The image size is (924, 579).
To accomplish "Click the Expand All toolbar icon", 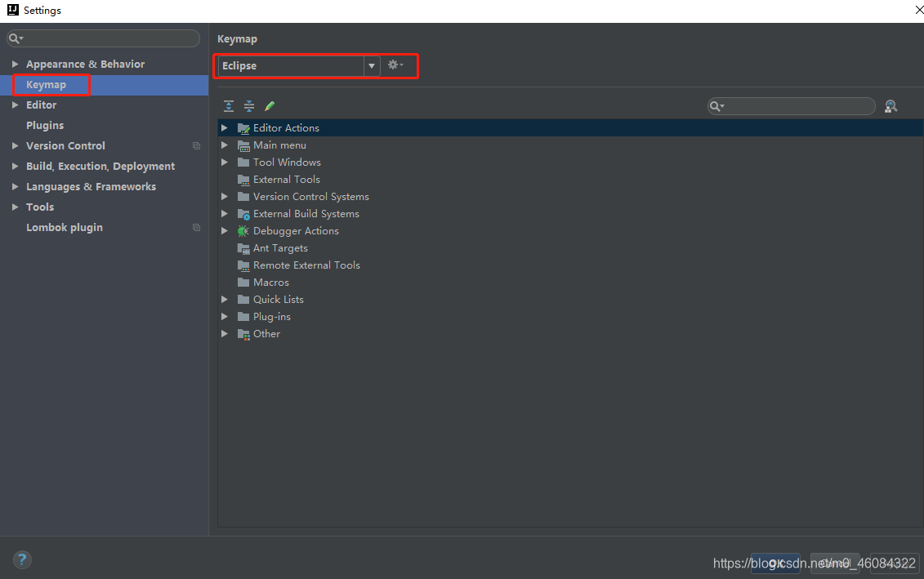I will click(229, 106).
